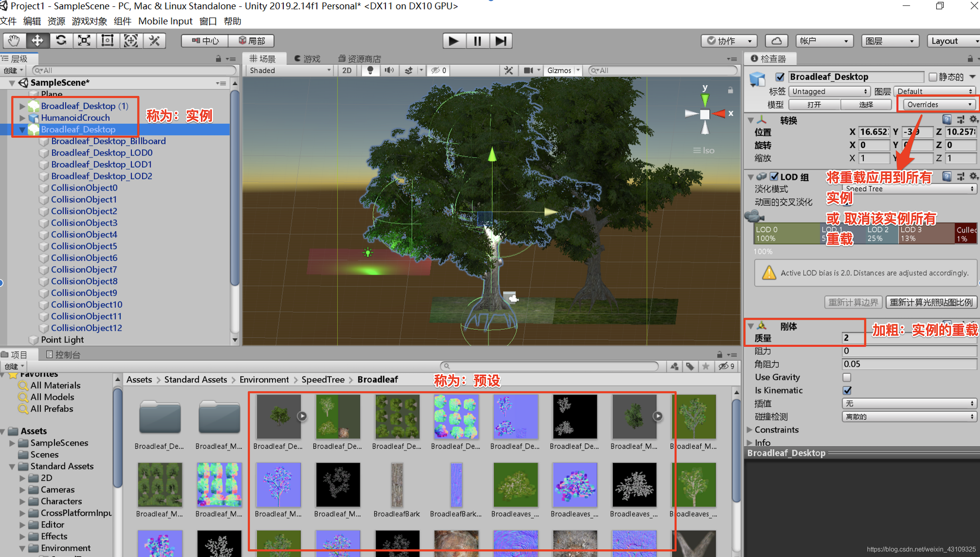
Task: Select the Scale tool
Action: [x=84, y=40]
